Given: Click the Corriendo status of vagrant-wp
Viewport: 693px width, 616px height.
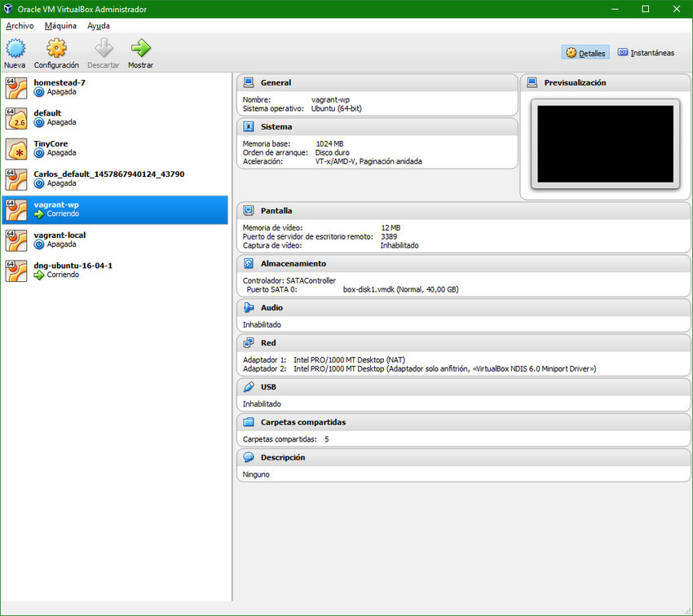Looking at the screenshot, I should point(63,213).
